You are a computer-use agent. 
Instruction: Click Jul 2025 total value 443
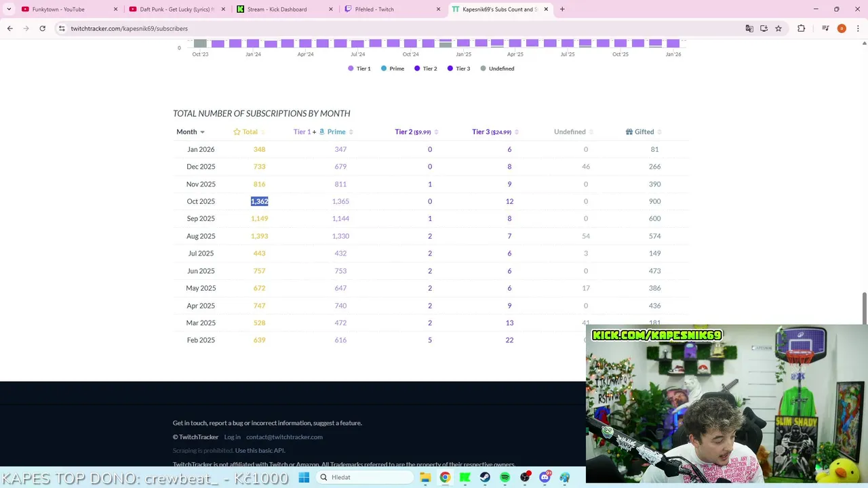(x=260, y=253)
